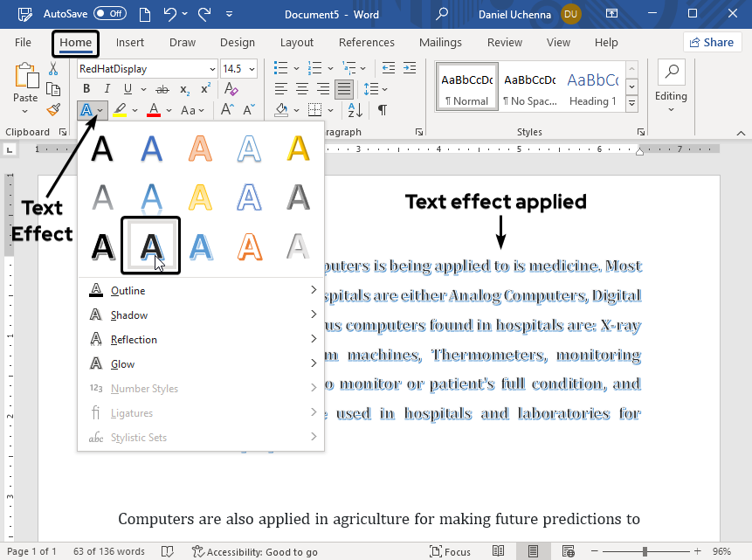Show paragraph marks with the ¶ icon
The image size is (752, 560).
[x=382, y=108]
